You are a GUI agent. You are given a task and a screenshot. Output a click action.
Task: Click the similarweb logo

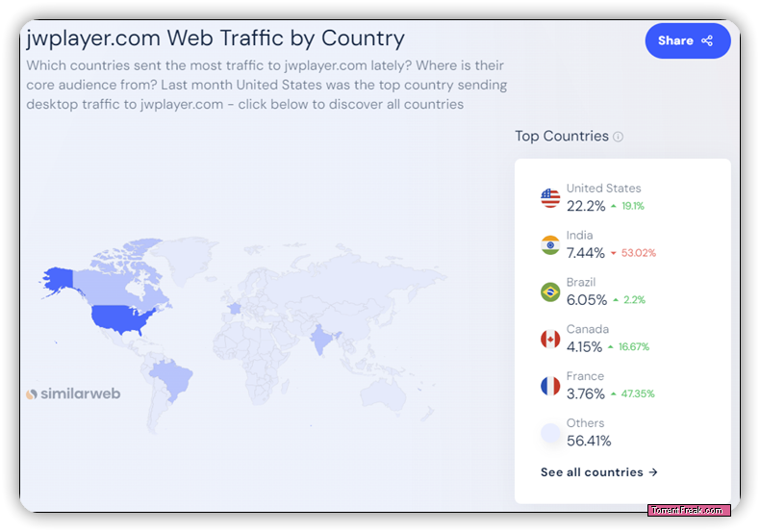pyautogui.click(x=73, y=393)
